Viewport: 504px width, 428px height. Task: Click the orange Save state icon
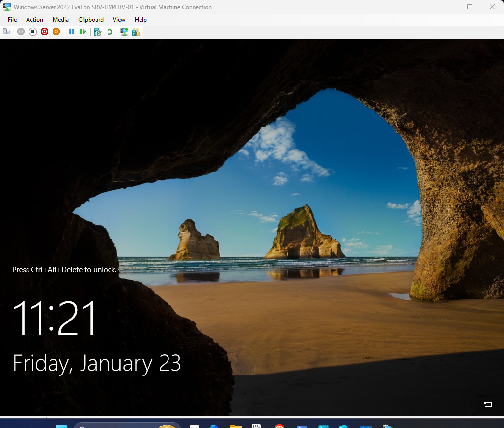(56, 31)
